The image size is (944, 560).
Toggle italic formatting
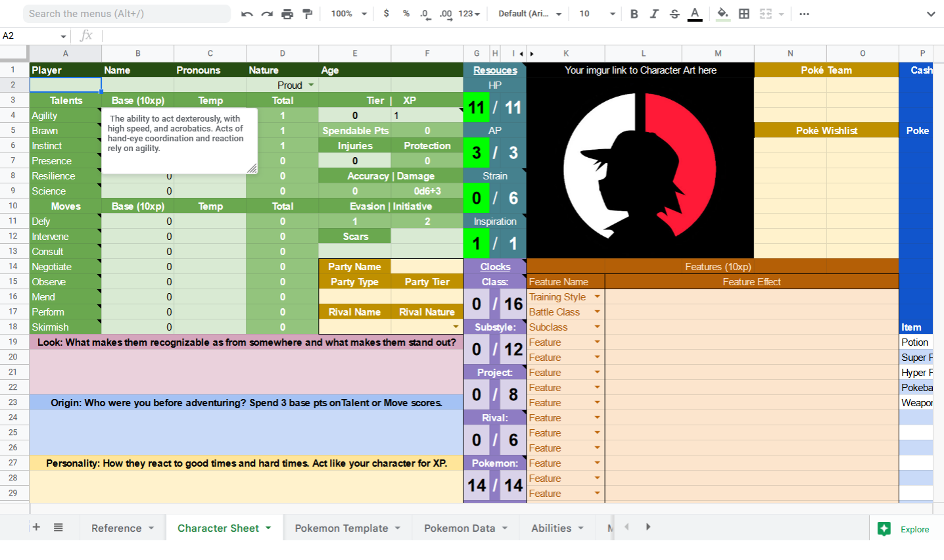point(654,14)
